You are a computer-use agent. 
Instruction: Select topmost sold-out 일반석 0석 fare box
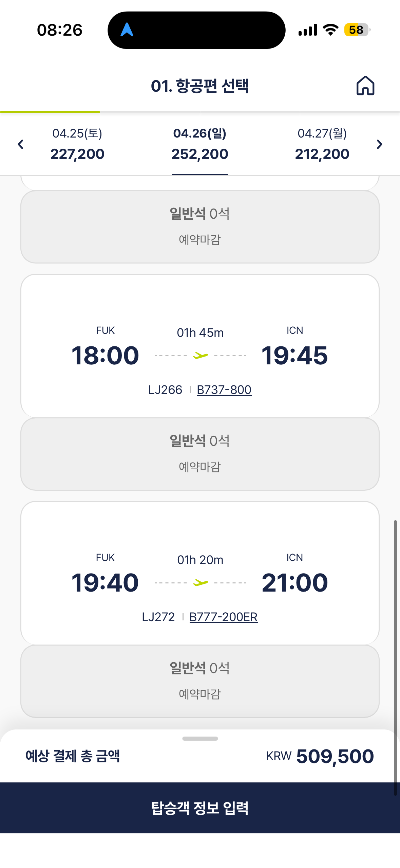coord(200,227)
